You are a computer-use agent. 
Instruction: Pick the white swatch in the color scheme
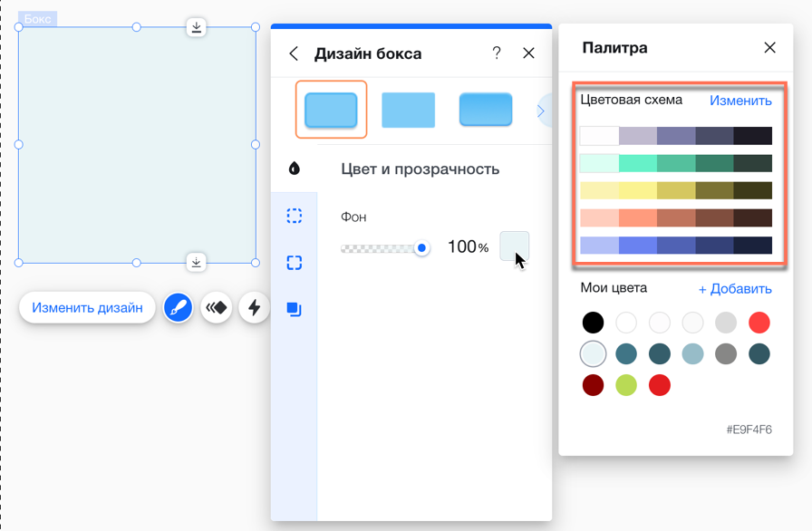pos(599,136)
